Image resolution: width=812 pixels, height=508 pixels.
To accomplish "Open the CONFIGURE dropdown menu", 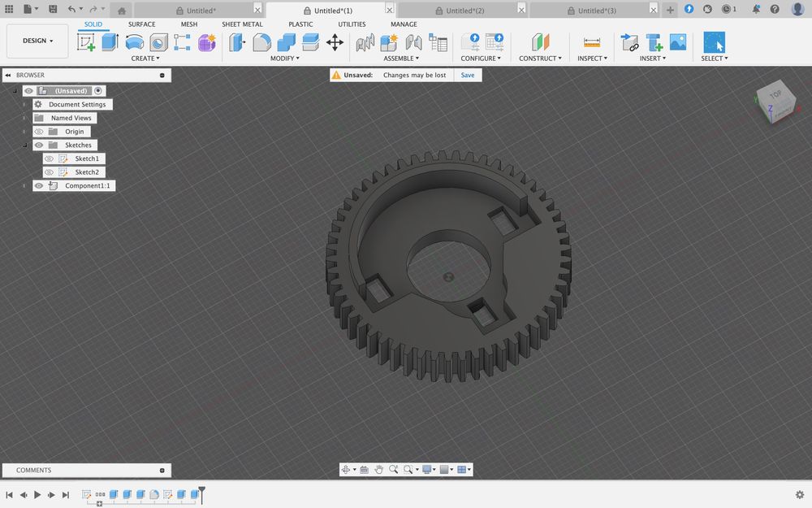I will tap(481, 59).
